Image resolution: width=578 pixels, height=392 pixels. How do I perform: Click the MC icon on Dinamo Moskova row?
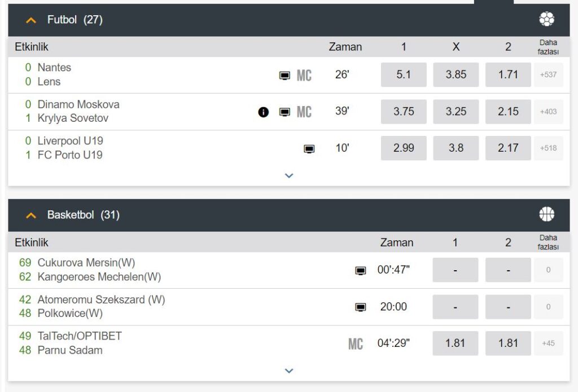(x=303, y=112)
